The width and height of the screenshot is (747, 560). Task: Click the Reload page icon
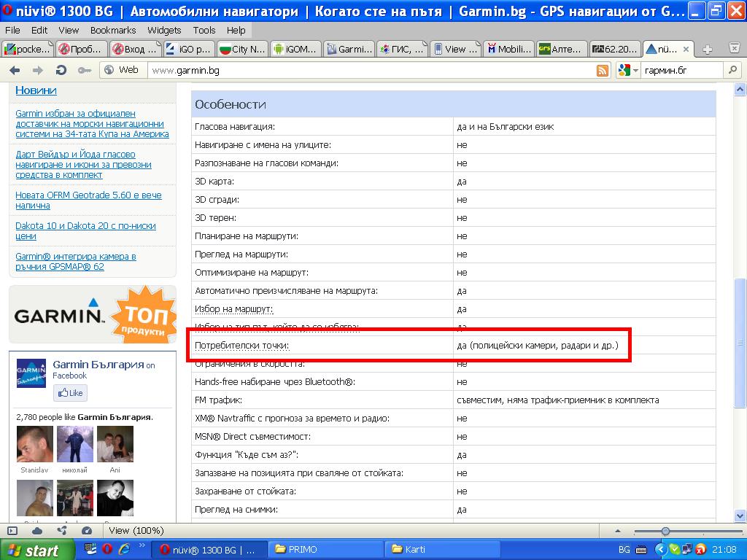[61, 70]
